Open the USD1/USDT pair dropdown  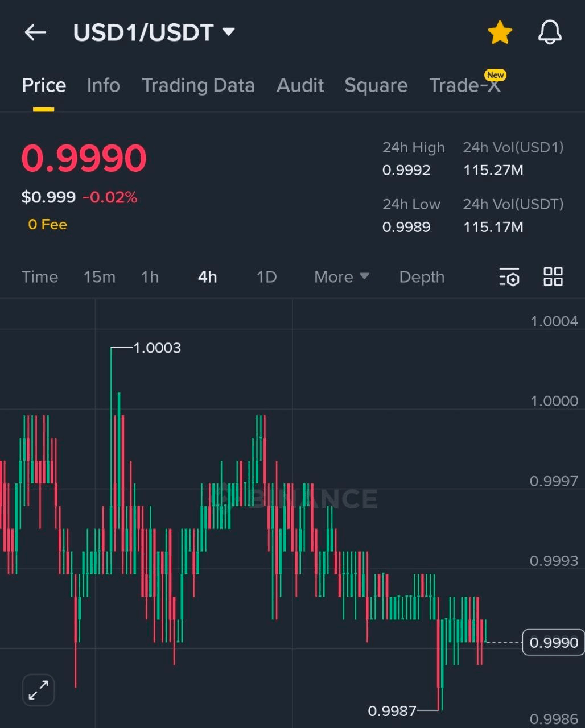(x=154, y=33)
